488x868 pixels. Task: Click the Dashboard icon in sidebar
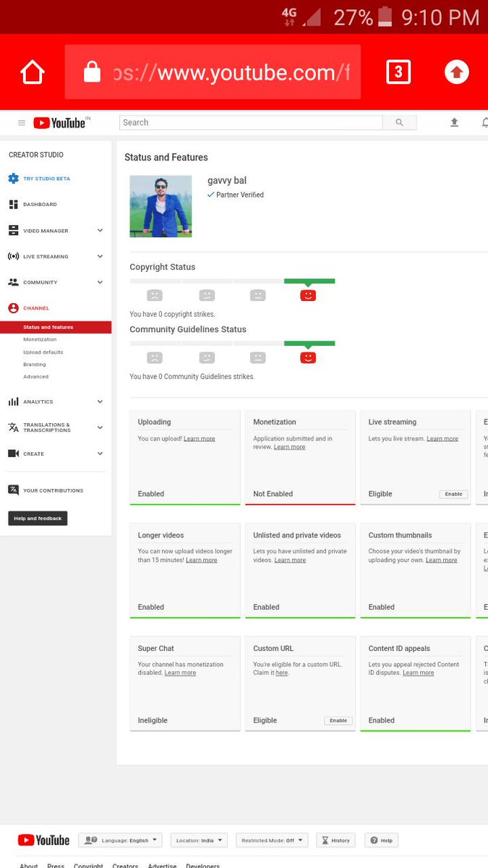point(13,205)
